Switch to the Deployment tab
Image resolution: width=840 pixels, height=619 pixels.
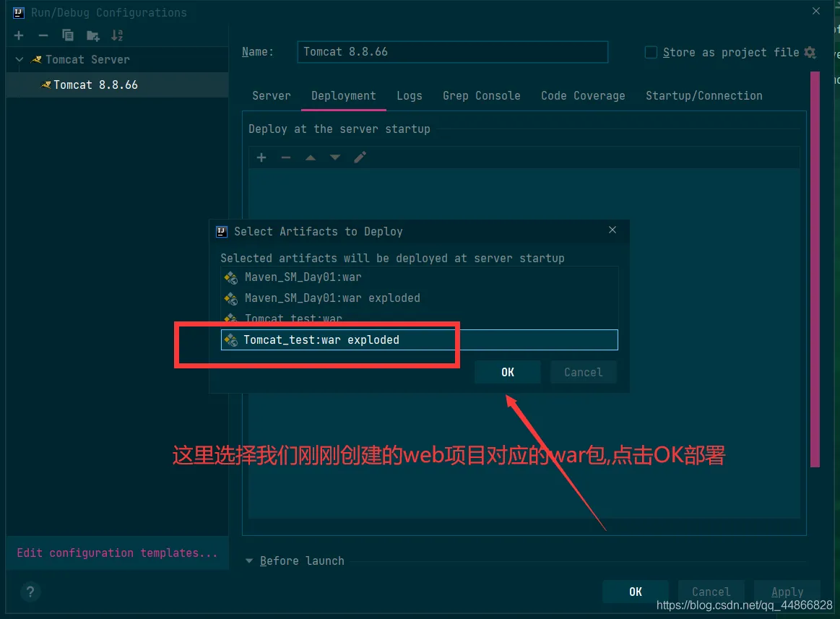click(x=343, y=95)
